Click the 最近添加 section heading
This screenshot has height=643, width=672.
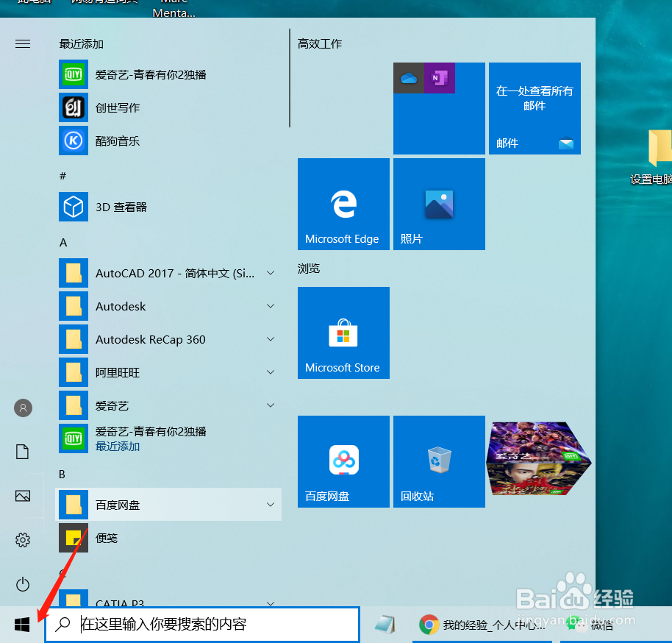click(x=82, y=43)
